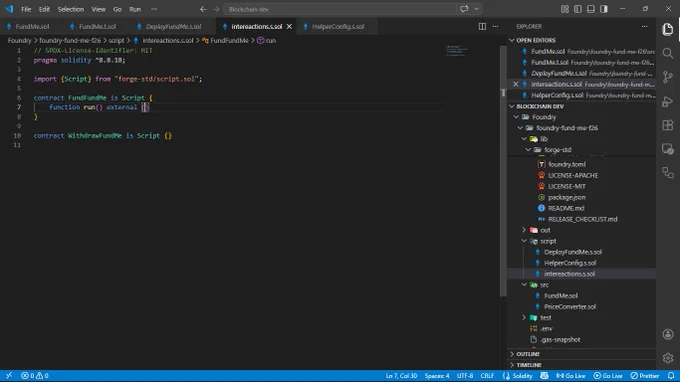Collapse the Foundry folder
Screen dimensions: 680x382
516,117
